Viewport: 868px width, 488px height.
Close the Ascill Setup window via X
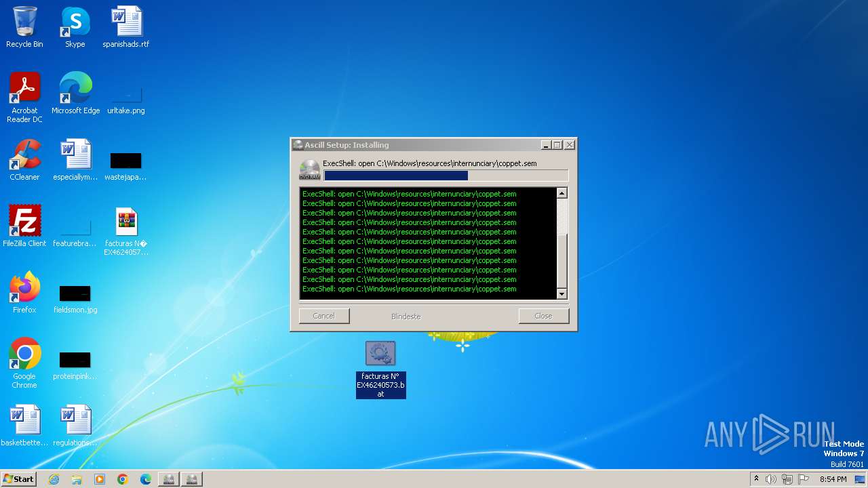click(x=570, y=145)
